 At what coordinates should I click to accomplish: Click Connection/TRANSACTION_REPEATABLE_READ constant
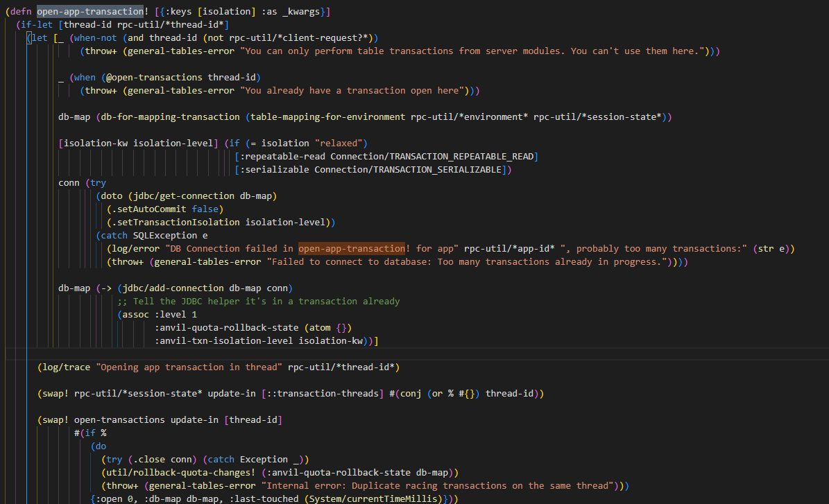(x=432, y=157)
